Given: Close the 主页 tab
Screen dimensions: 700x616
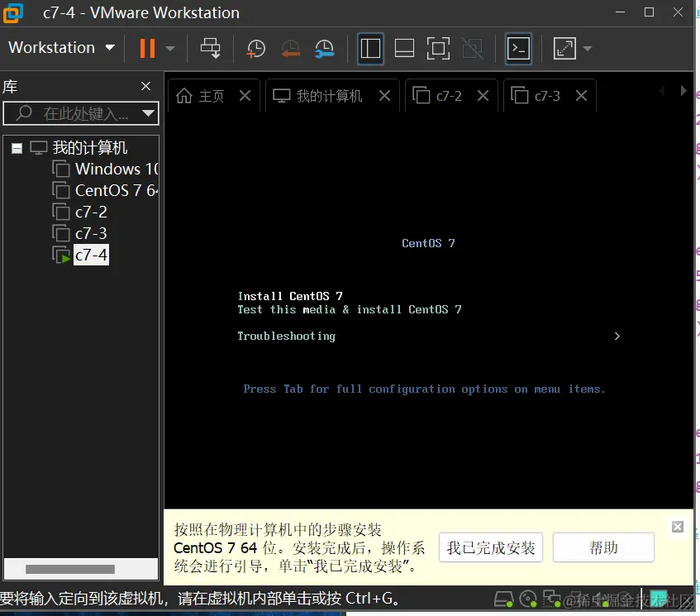Looking at the screenshot, I should pos(245,96).
